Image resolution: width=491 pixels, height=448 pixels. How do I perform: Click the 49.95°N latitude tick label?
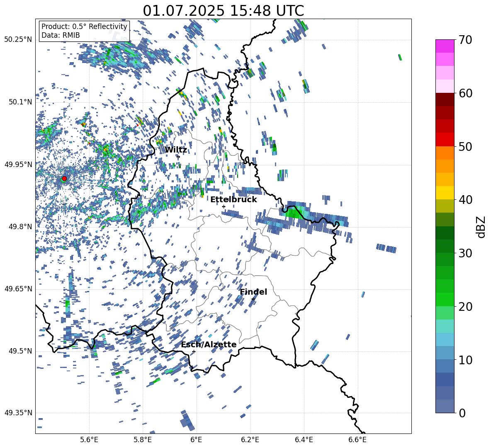tap(18, 165)
